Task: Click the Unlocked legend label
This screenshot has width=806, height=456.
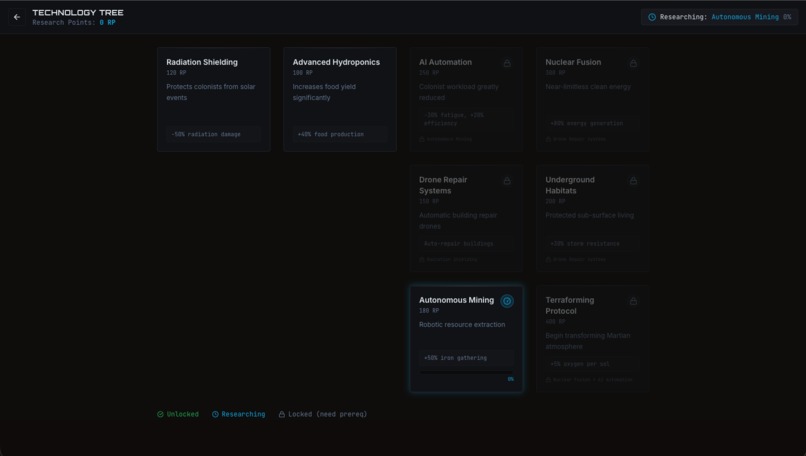Action: point(182,414)
